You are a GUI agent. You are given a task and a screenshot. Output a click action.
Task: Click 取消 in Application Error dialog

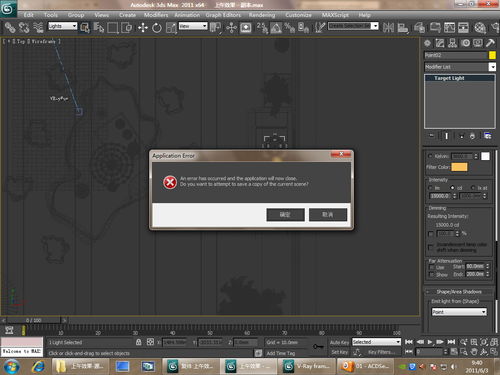[328, 215]
